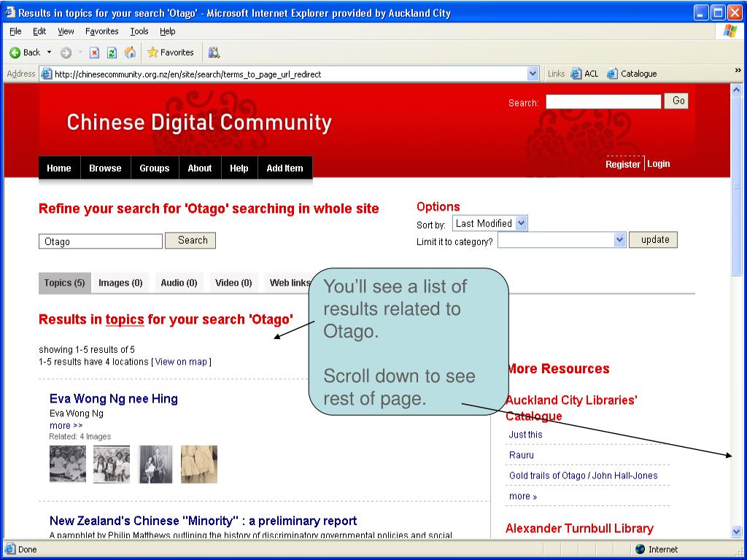The height and width of the screenshot is (560, 747).
Task: Click the Home house icon in toolbar
Action: 130,52
